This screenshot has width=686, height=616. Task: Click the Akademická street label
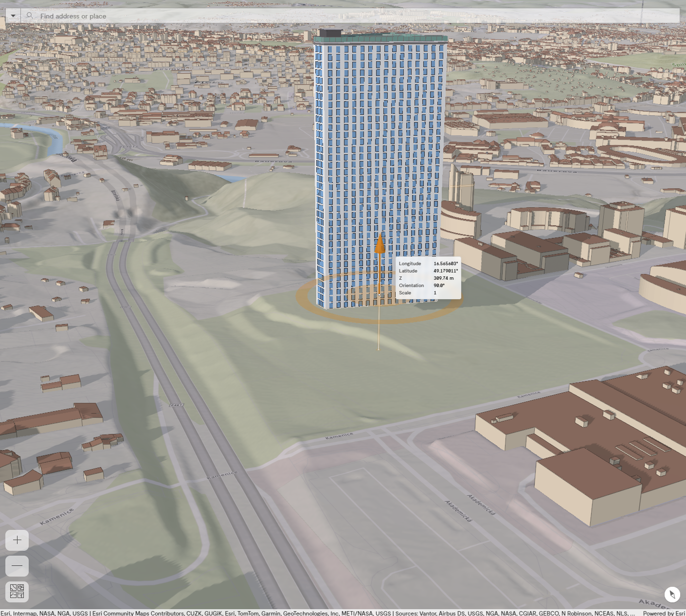click(482, 505)
